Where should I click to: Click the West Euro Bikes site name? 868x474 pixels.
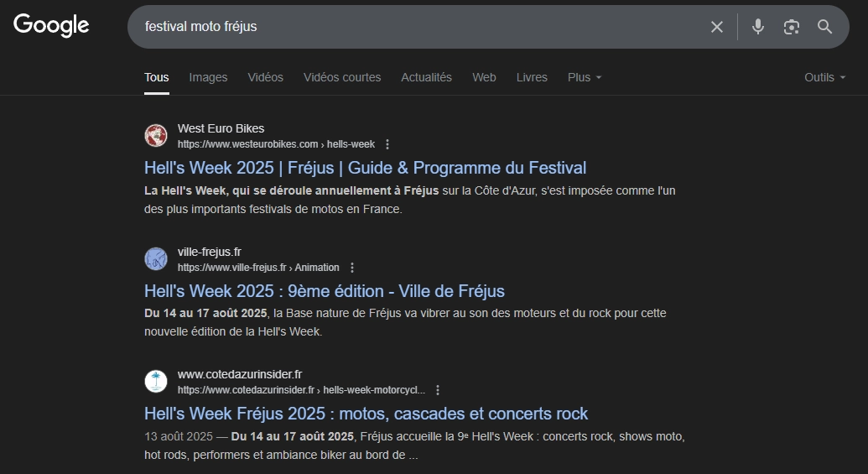[221, 128]
